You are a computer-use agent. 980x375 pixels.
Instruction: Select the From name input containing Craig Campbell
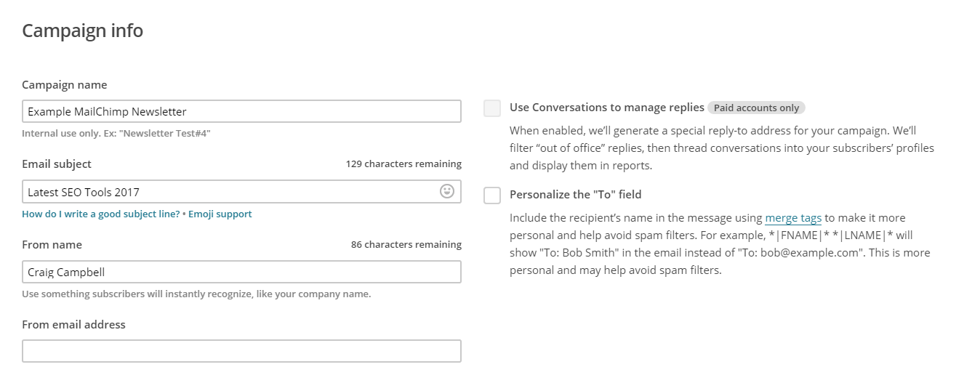click(241, 272)
